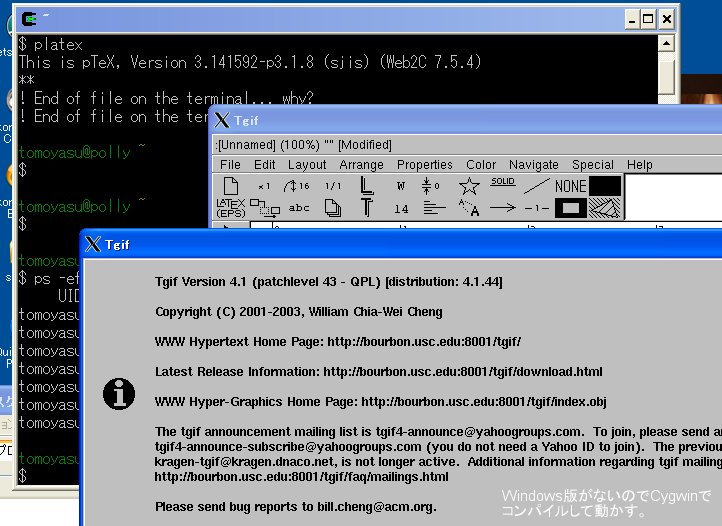Image resolution: width=722 pixels, height=526 pixels.
Task: Click the page mode icon in Tgif toolbar
Action: [x=231, y=186]
